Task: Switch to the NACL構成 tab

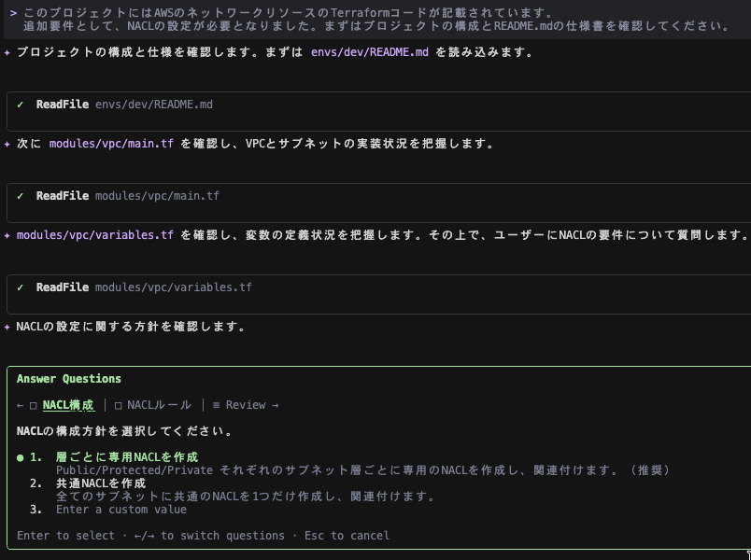Action: point(68,405)
